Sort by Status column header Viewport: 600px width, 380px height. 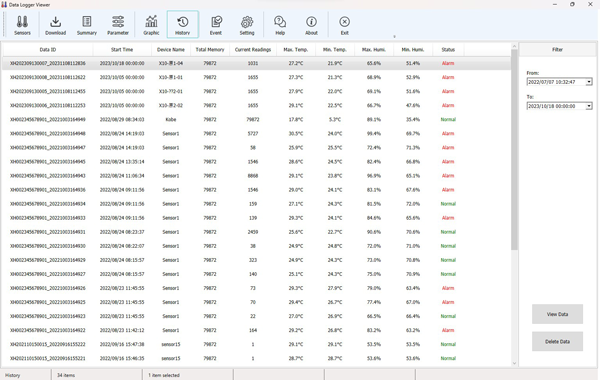[448, 49]
